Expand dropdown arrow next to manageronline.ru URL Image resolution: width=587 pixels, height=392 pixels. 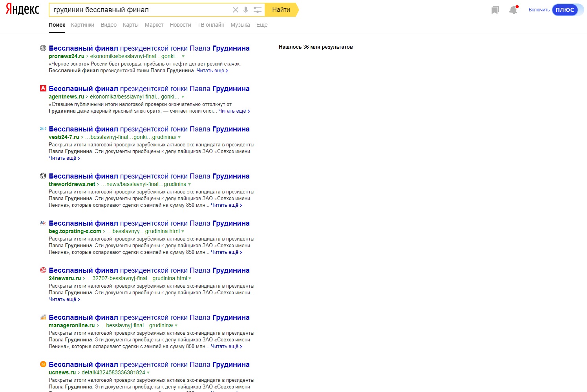click(x=176, y=326)
